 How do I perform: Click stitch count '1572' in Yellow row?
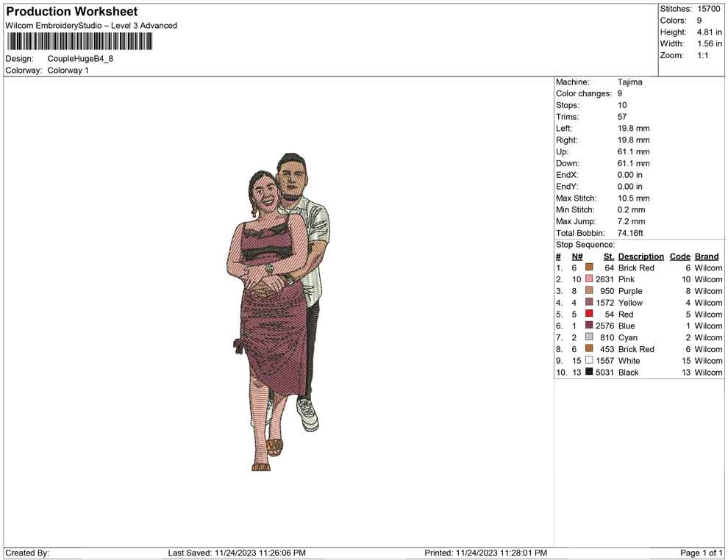click(x=605, y=303)
